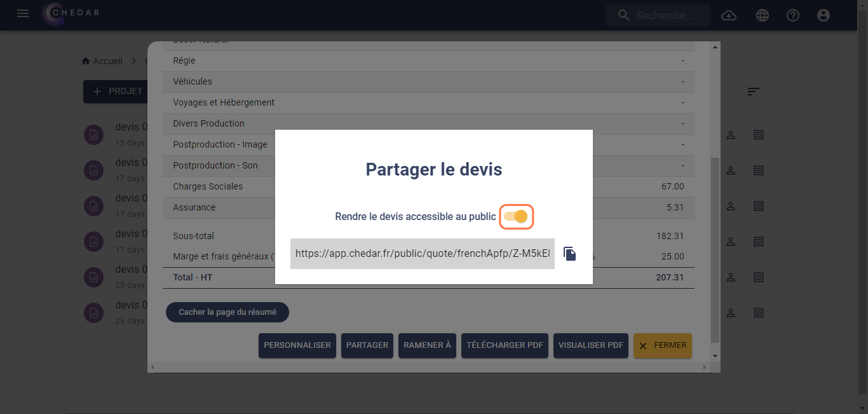Click VISUALISER PDF button
Viewport: 868px width, 414px height.
point(591,345)
